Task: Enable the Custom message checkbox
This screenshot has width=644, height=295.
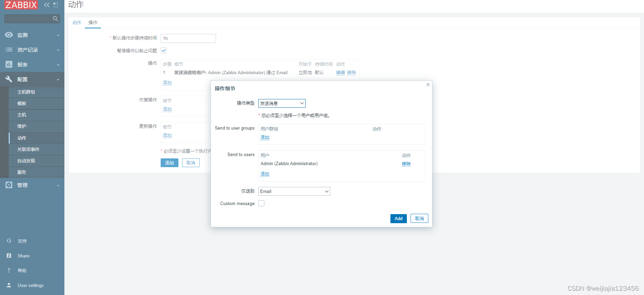Action: [x=261, y=203]
